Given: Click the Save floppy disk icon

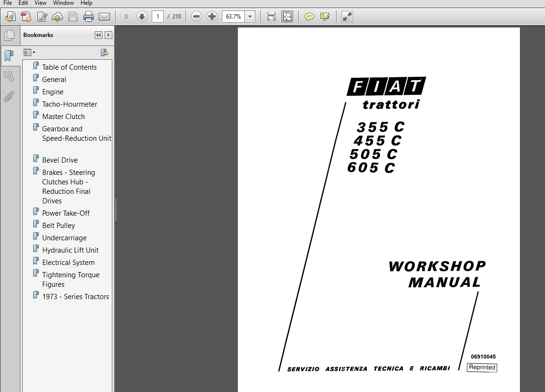Looking at the screenshot, I should click(73, 16).
